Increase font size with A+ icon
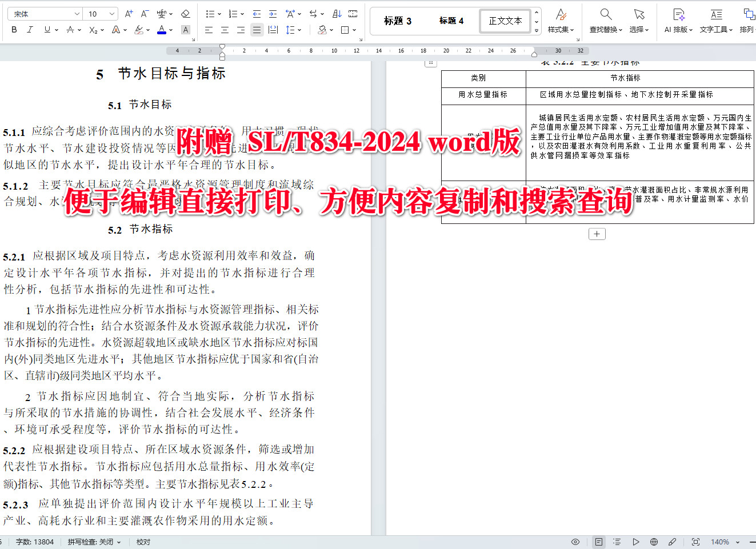Screen dimensions: 756x549 (129, 14)
